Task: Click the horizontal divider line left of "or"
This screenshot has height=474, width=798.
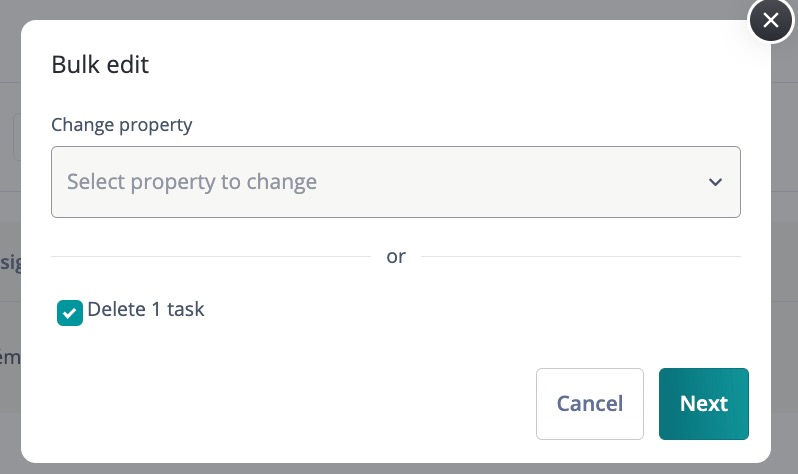Action: pyautogui.click(x=210, y=257)
